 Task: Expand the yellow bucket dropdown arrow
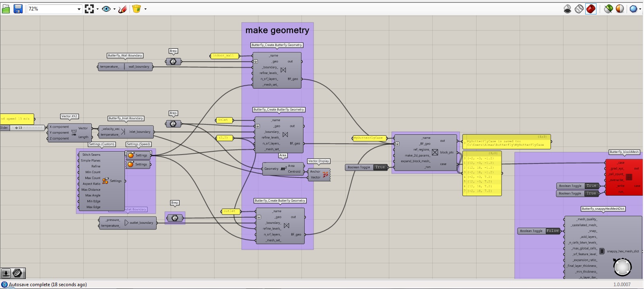[x=145, y=9]
